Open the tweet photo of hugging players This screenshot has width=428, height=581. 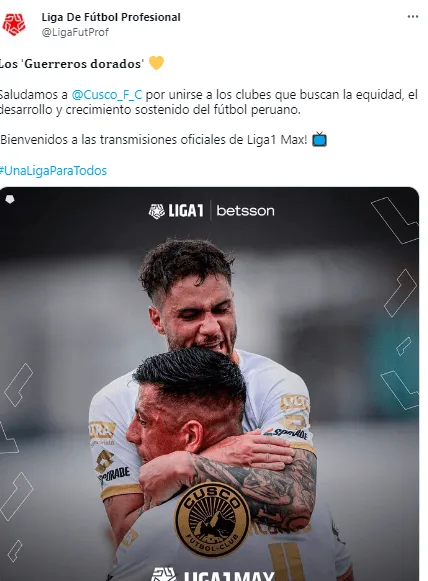coord(209,384)
